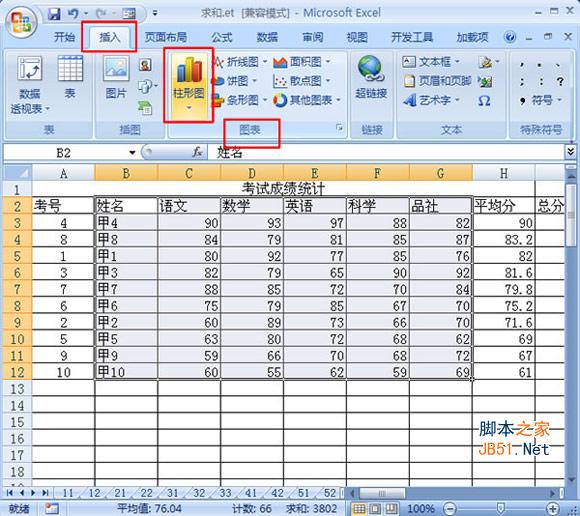Undo the last action
Viewport: 580px width, 516px height.
point(73,14)
